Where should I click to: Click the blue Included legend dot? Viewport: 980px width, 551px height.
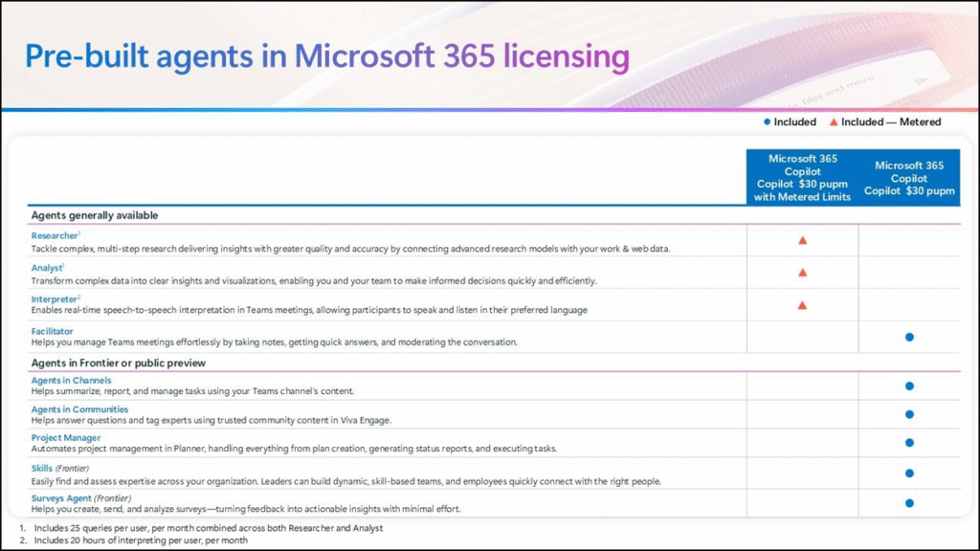click(768, 122)
